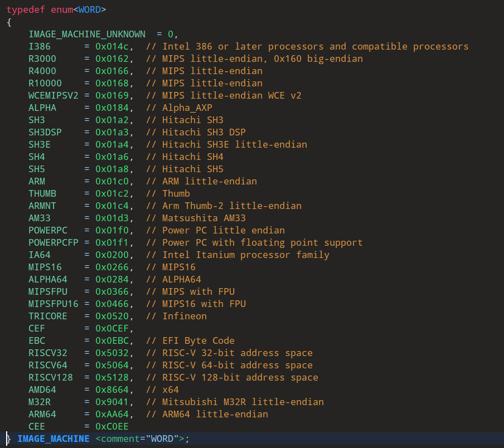Image resolution: width=504 pixels, height=448 pixels.
Task: Click the 'Hitachi SH4' comment
Action: (192, 157)
